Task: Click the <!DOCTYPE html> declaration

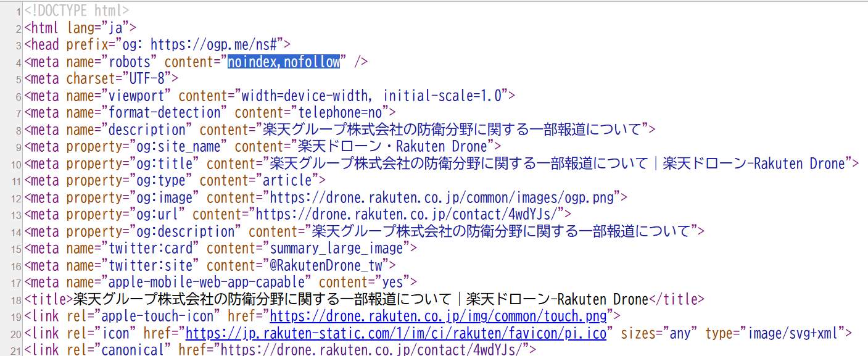Action: tap(76, 10)
